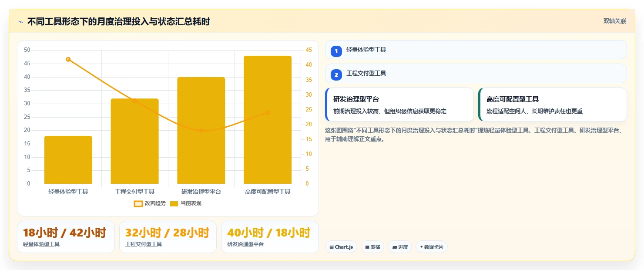The image size is (644, 270).
Task: Open the 研发治理型平台 info card
Action: pyautogui.click(x=399, y=105)
